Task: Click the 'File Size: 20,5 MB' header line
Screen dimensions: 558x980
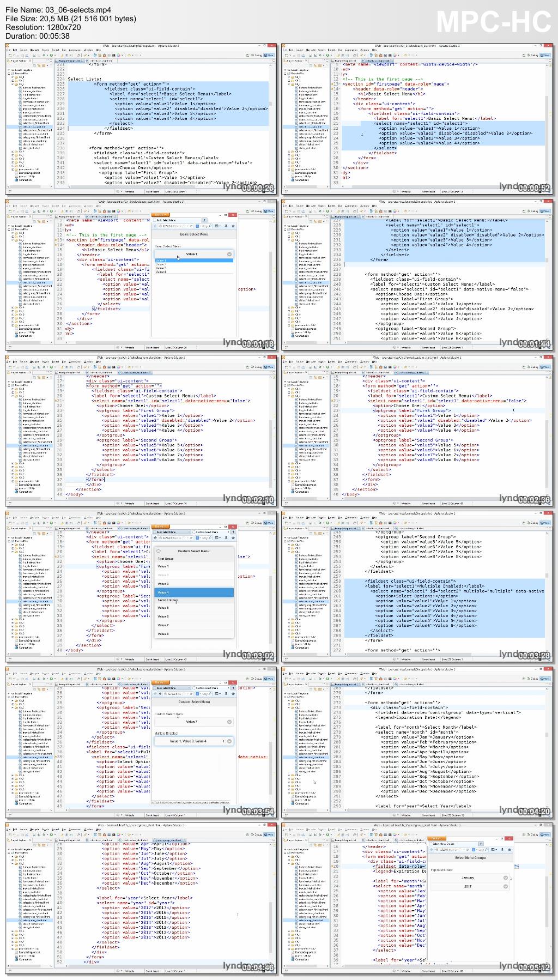Action: [x=71, y=19]
